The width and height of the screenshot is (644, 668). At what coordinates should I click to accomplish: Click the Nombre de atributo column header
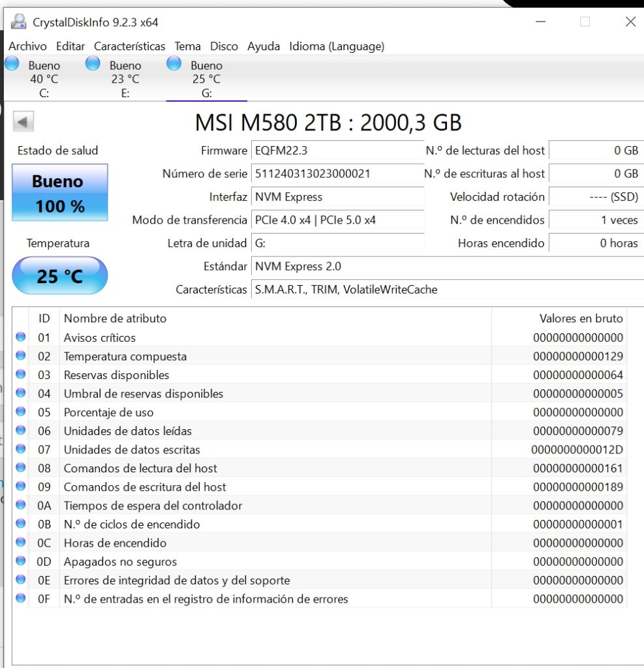[275, 318]
